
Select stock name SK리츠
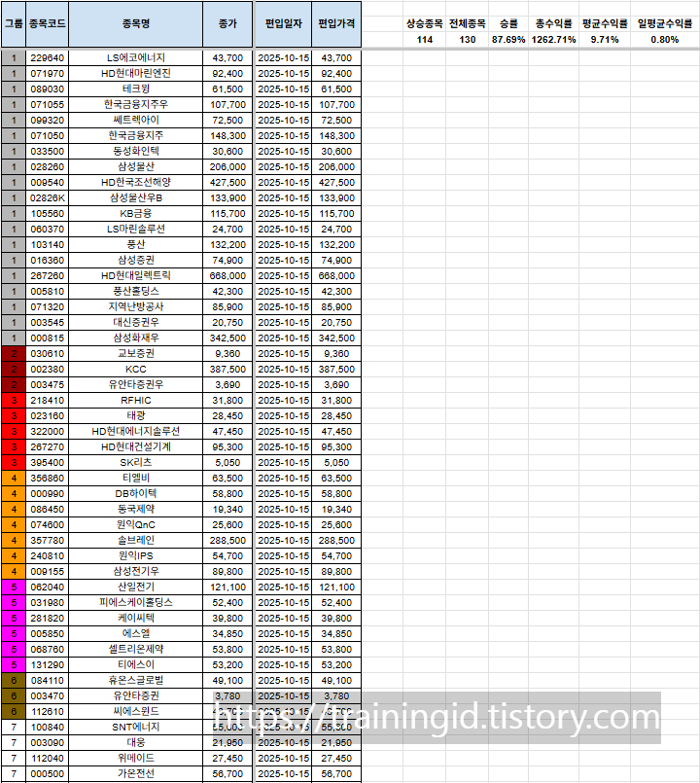(136, 462)
